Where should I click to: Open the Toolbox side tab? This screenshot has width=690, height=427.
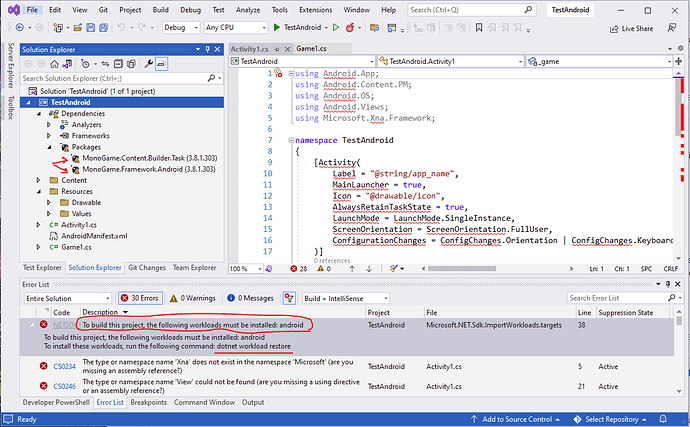(x=11, y=107)
